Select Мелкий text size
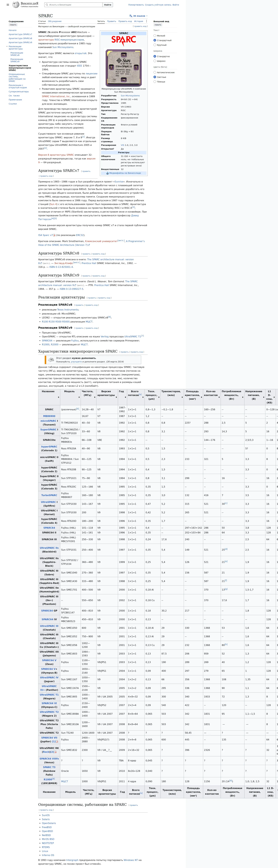Image resolution: width=278 pixels, height=868 pixels. [x=155, y=36]
